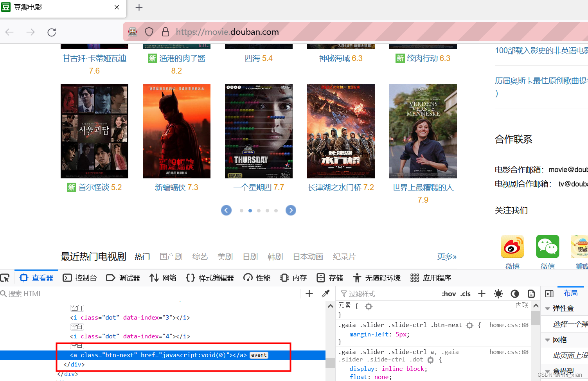Screen dimensions: 588x381
Task: Open 新蝙蝠侠 Batman poster
Action: 176,131
